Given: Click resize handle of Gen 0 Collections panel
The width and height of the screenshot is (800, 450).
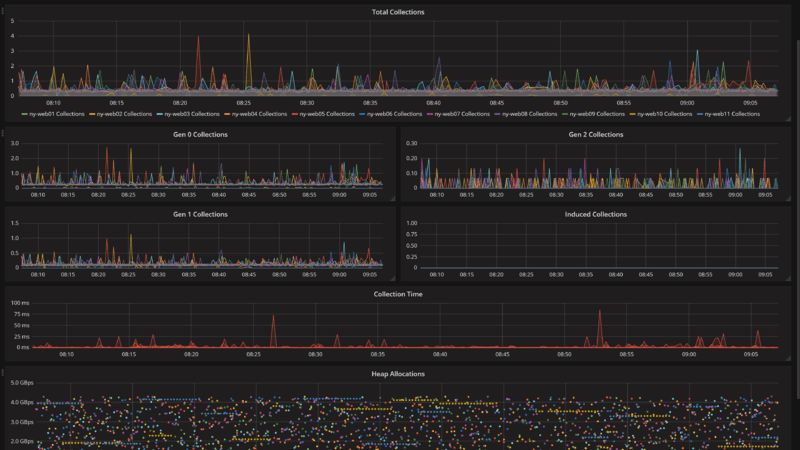Looking at the screenshot, I should 392,198.
